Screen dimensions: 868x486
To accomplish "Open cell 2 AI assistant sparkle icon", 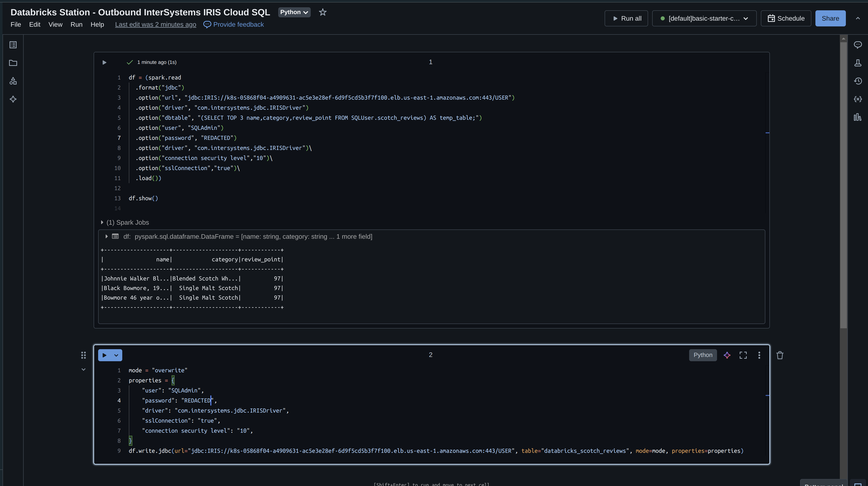I will 727,355.
